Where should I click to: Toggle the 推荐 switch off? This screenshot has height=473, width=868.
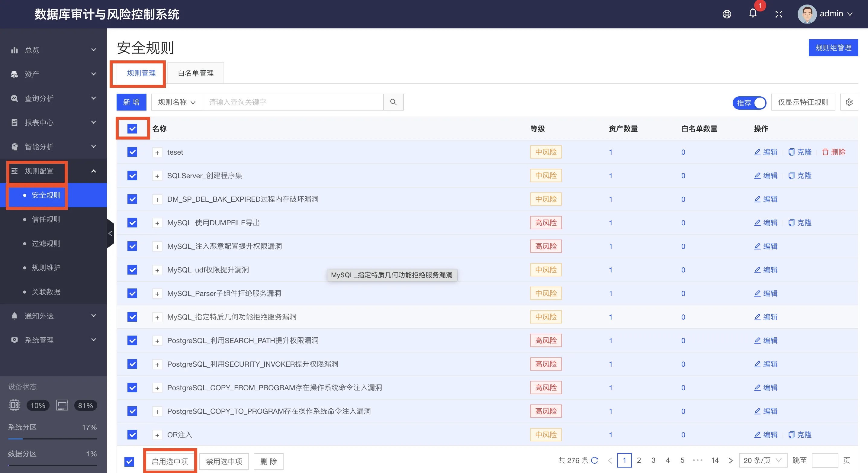click(x=749, y=103)
